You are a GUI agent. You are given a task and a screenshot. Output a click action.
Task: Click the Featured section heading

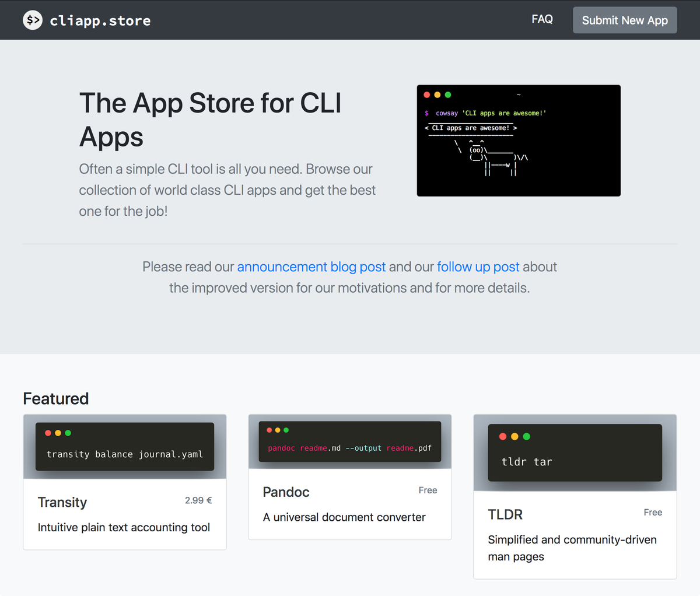[56, 398]
